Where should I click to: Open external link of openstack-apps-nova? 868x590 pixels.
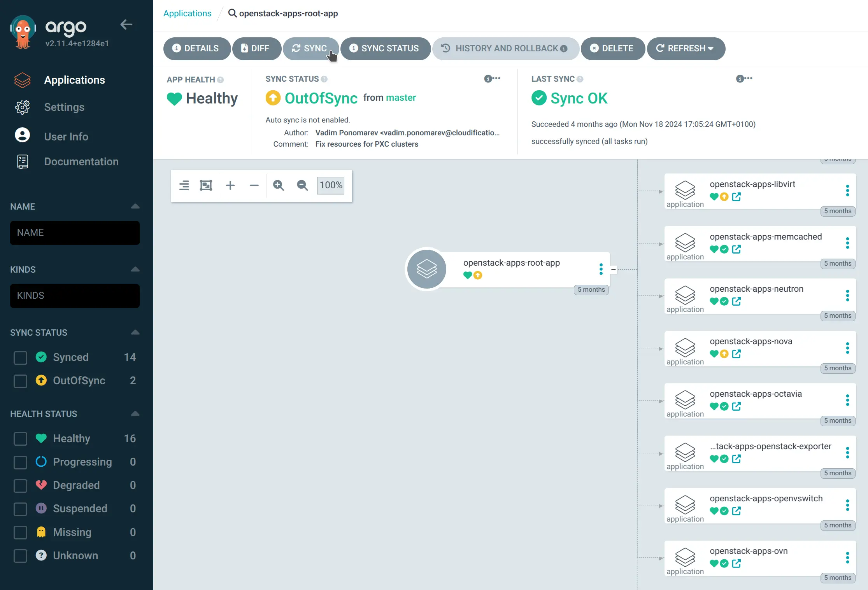[x=736, y=354]
